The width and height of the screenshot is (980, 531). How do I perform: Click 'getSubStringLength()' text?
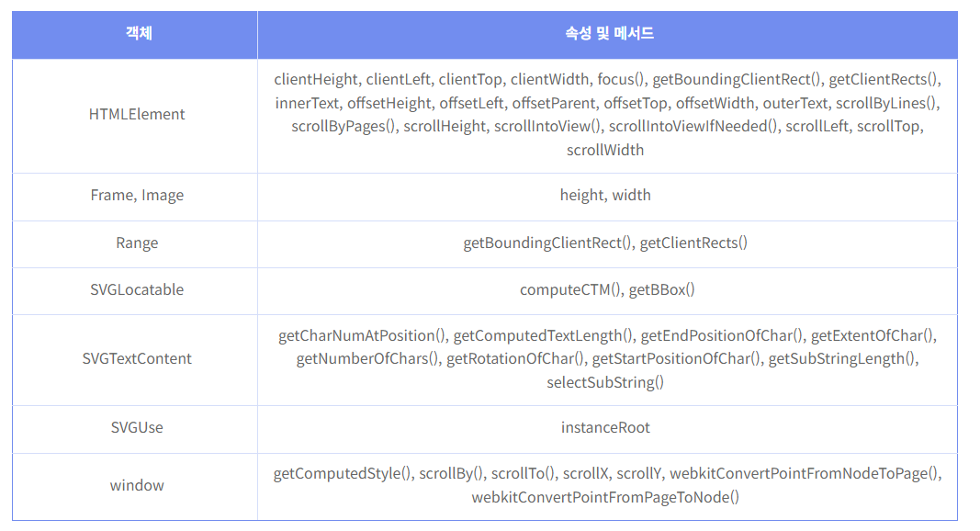point(842,359)
